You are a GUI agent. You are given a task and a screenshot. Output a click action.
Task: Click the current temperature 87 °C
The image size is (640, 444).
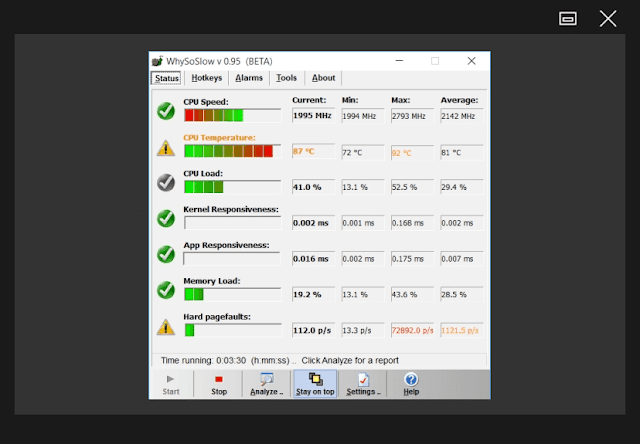click(x=313, y=151)
